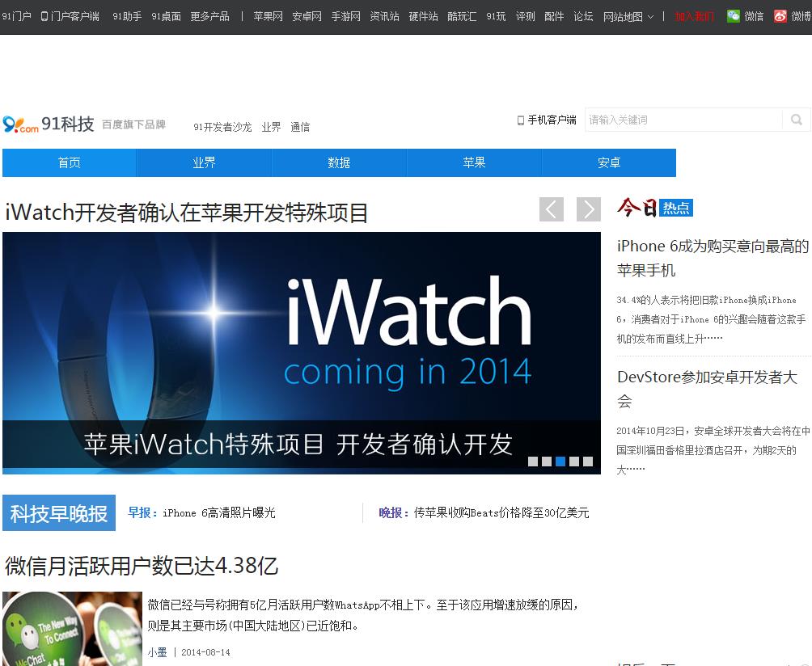Open the 业界 link beside the logo
Image resolution: width=812 pixels, height=666 pixels.
(272, 127)
